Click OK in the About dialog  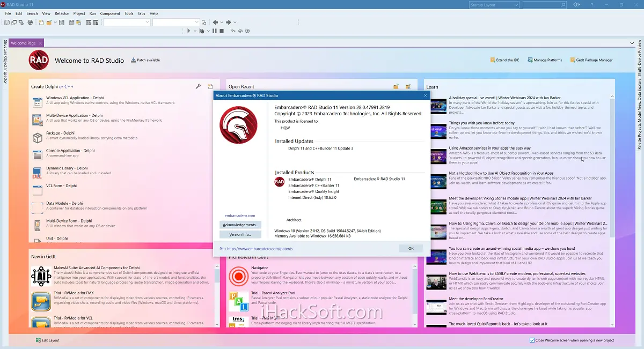coord(411,248)
